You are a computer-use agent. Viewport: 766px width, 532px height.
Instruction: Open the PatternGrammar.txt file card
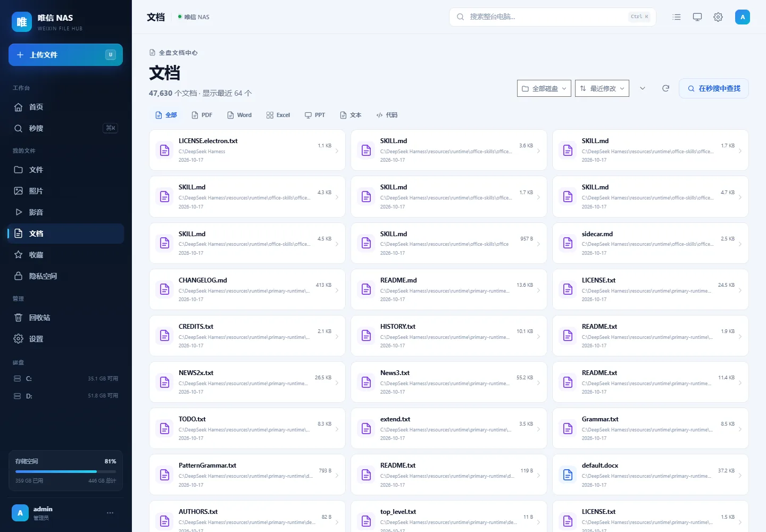click(x=247, y=475)
